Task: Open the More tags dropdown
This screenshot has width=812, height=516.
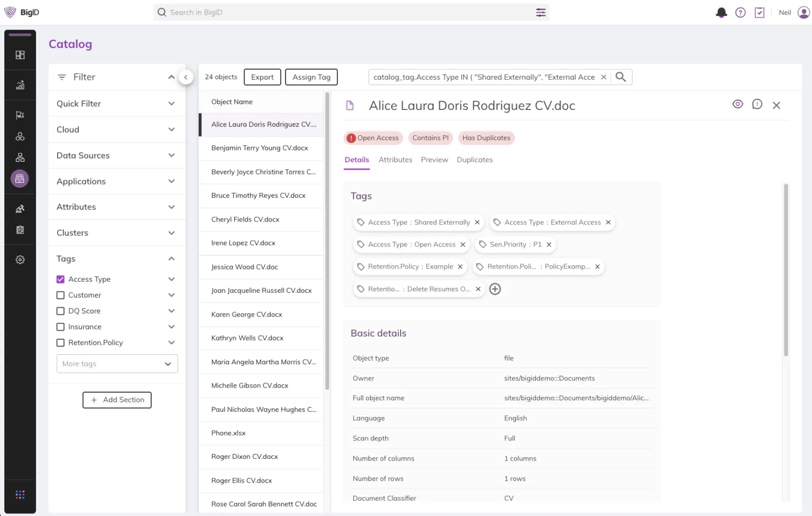Action: pyautogui.click(x=117, y=364)
